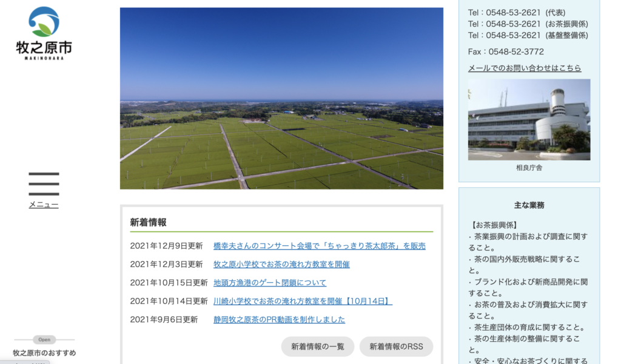Click the Makinohara city logo emblem
This screenshot has width=621, height=364.
pos(44,21)
